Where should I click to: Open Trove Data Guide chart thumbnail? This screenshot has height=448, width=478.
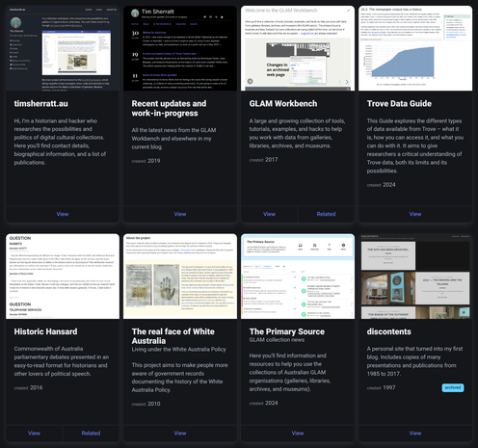(415, 48)
